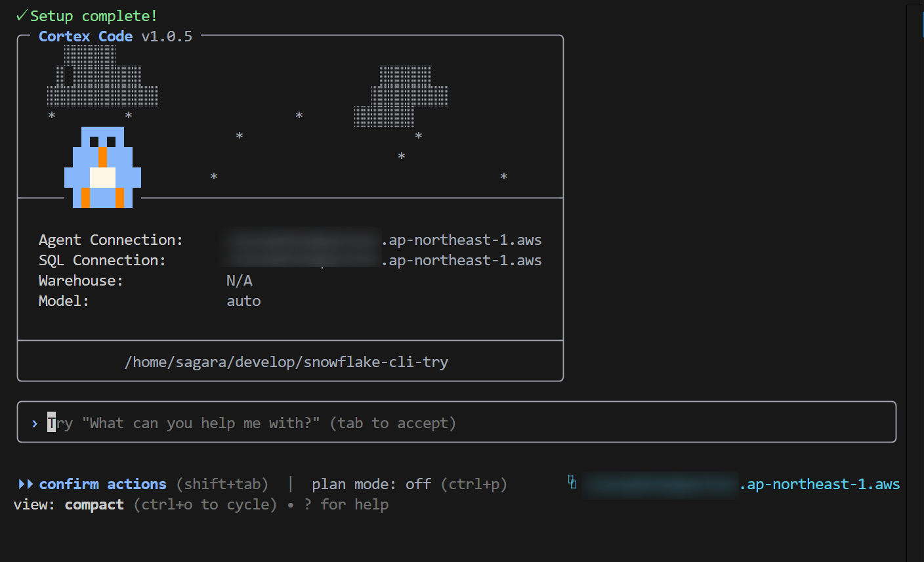Click the "(ctrl+o to cycle)" hint
The height and width of the screenshot is (562, 924).
click(205, 504)
